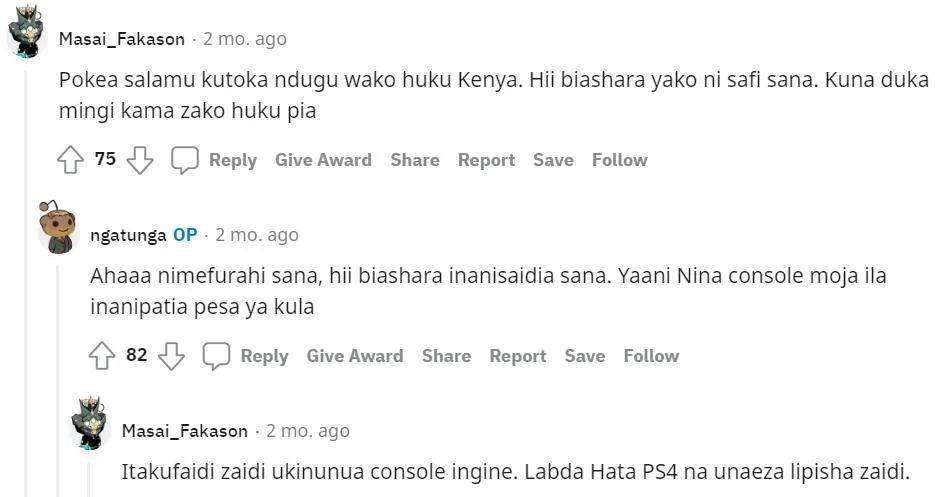Upvote ngatunga's reply with 82 points
935x497 pixels.
pos(102,356)
